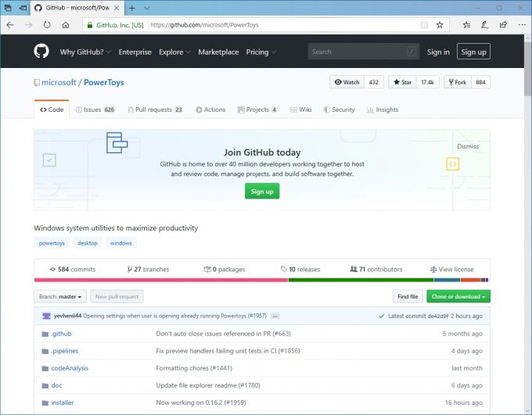The width and height of the screenshot is (532, 415).
Task: Open the microsoft owner link
Action: point(59,82)
